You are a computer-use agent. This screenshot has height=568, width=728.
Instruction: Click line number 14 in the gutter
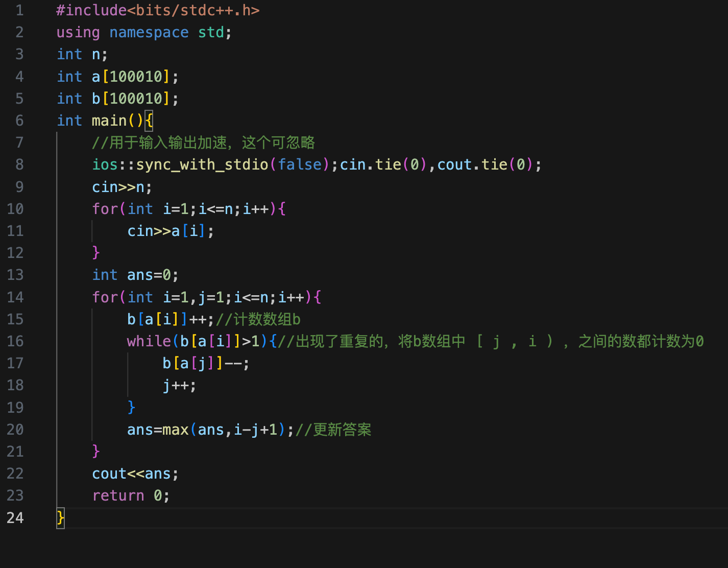tap(15, 297)
